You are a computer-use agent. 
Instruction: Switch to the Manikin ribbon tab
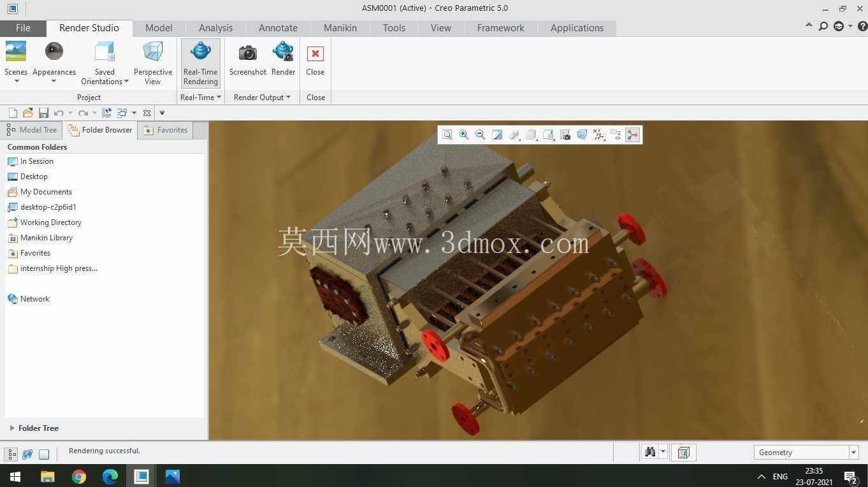click(x=340, y=28)
